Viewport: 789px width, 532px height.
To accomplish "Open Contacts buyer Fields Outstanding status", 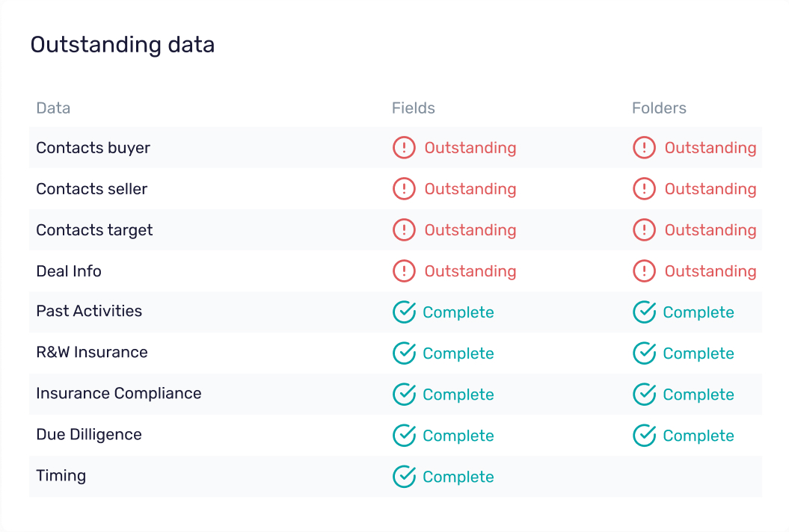I will tap(470, 148).
